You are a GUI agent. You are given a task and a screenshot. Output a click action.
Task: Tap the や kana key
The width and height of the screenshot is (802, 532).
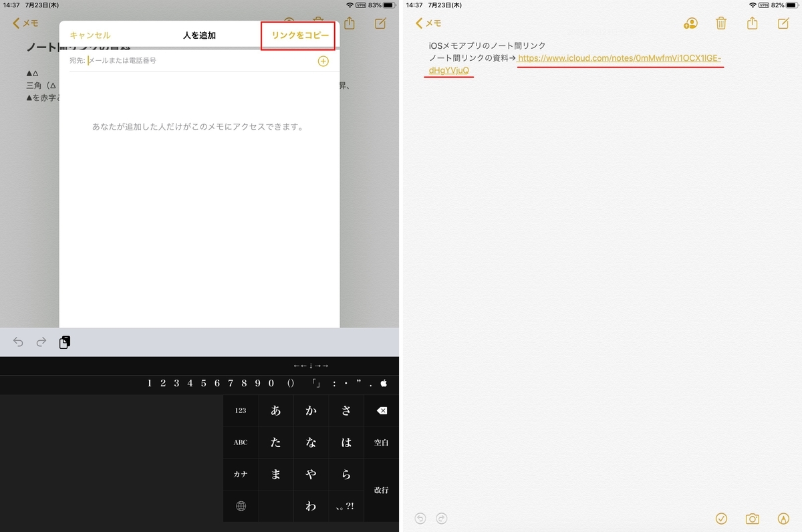311,475
